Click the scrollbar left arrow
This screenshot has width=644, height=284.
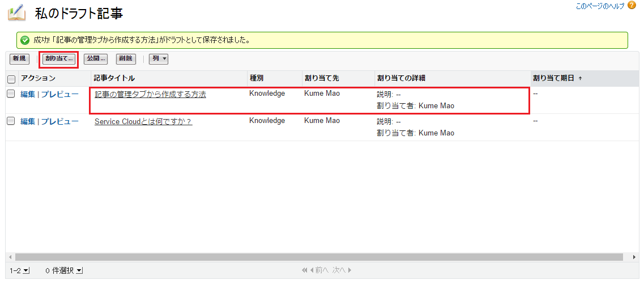pyautogui.click(x=10, y=257)
